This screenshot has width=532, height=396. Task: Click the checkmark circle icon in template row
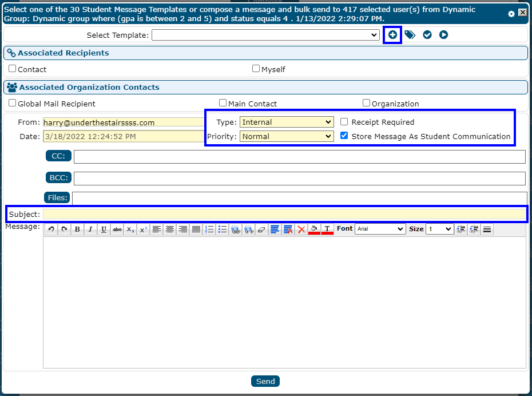427,35
